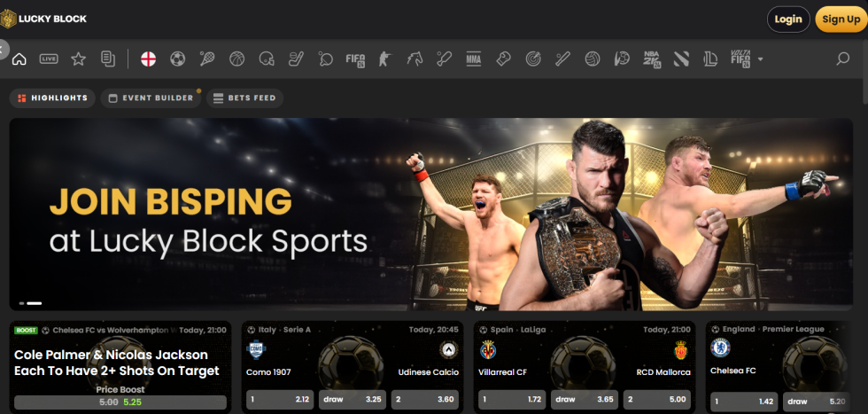Select the soccer ball sport icon
The width and height of the screenshot is (868, 414).
pyautogui.click(x=177, y=59)
